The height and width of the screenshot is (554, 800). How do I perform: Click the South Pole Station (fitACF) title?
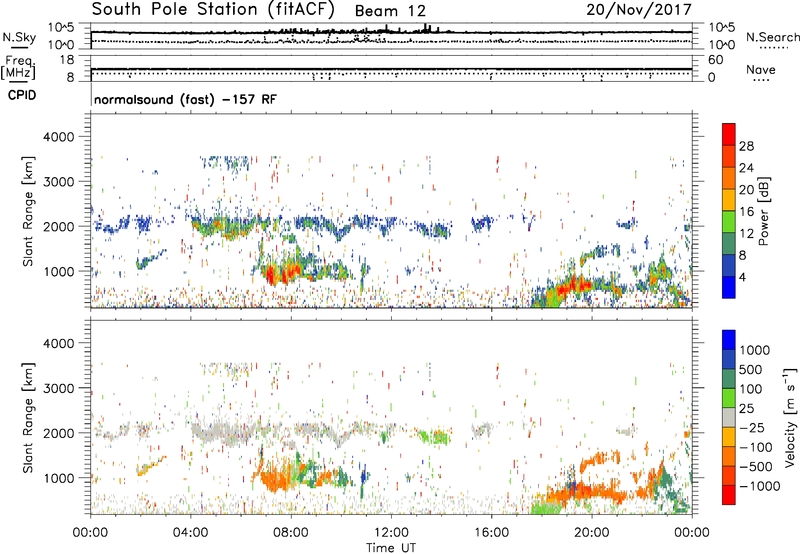tap(213, 10)
